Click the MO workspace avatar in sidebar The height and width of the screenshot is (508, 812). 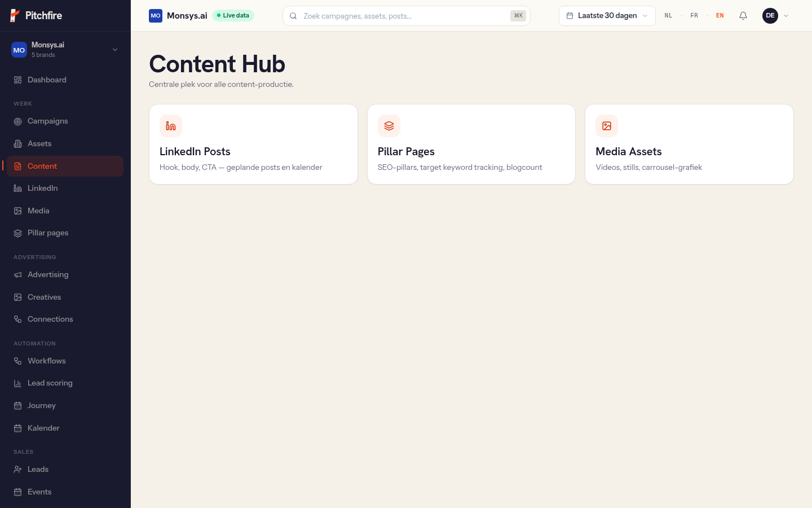point(19,50)
